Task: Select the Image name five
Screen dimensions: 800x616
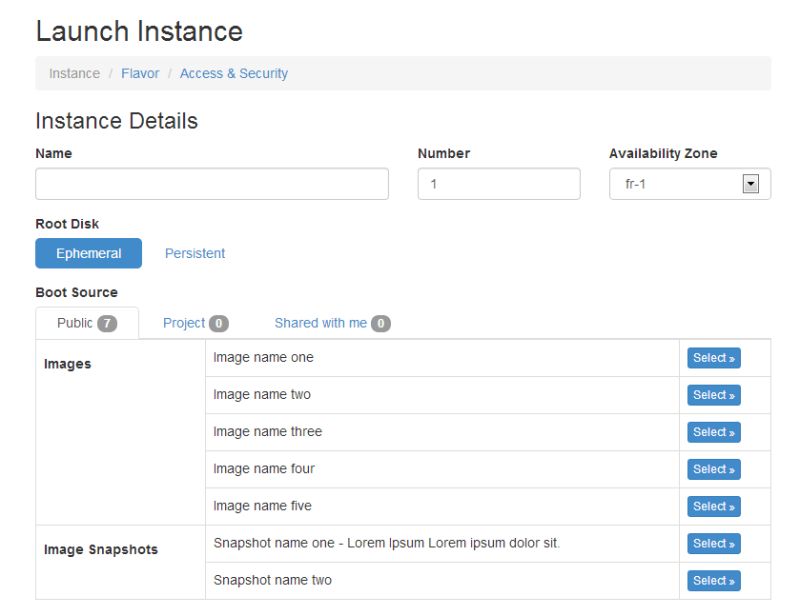Action: [x=713, y=506]
